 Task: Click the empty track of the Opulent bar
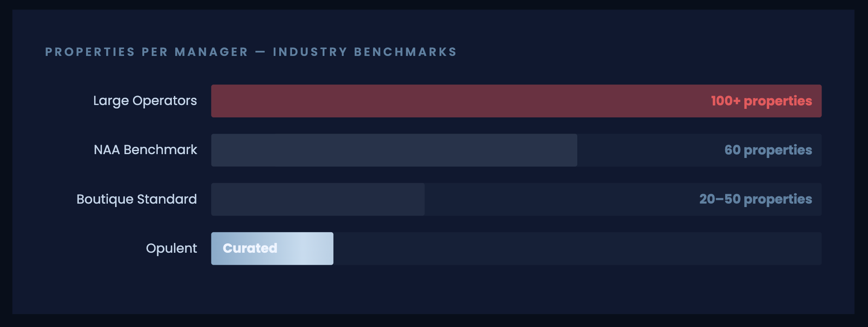(576, 248)
